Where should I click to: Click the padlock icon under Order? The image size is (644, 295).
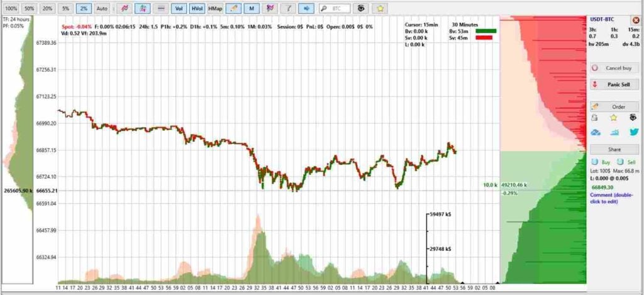pyautogui.click(x=594, y=118)
